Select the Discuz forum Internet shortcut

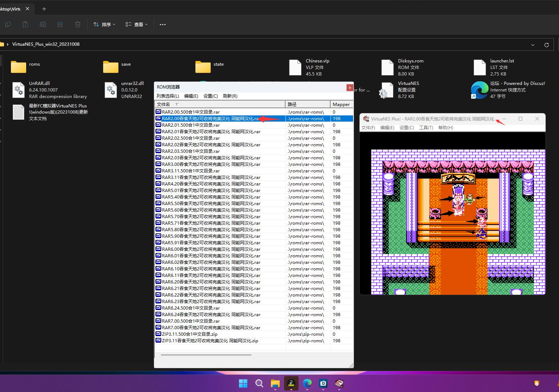(508, 90)
